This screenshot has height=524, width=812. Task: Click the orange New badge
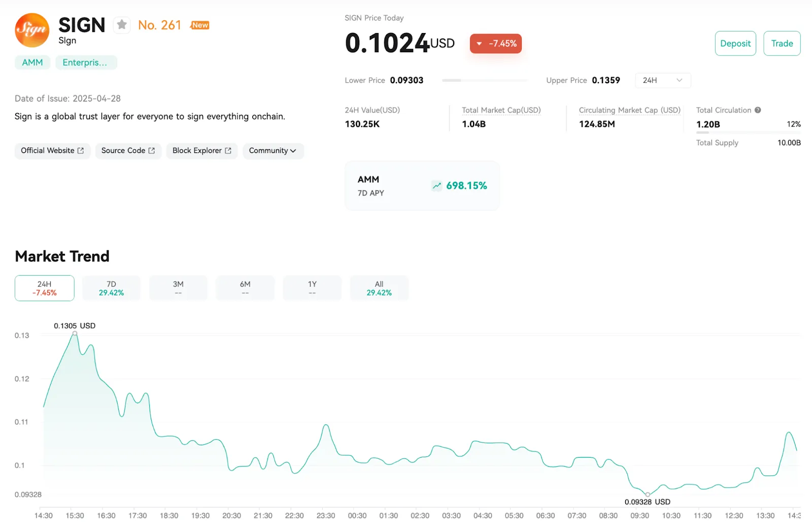pyautogui.click(x=200, y=25)
